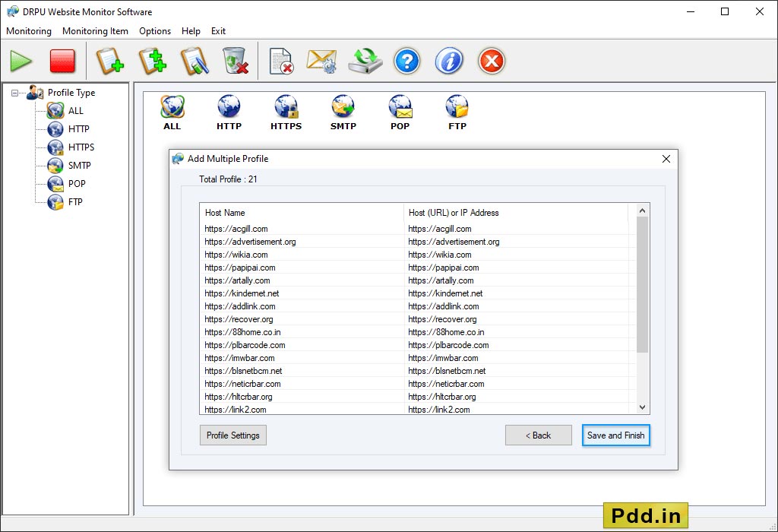Select POP in Profile Type tree
The width and height of the screenshot is (778, 532).
coord(77,184)
